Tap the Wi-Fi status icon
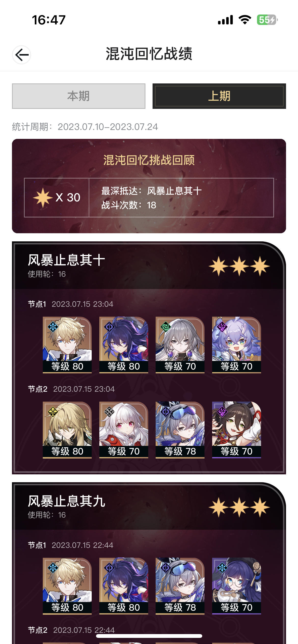The image size is (298, 644). pos(245,20)
